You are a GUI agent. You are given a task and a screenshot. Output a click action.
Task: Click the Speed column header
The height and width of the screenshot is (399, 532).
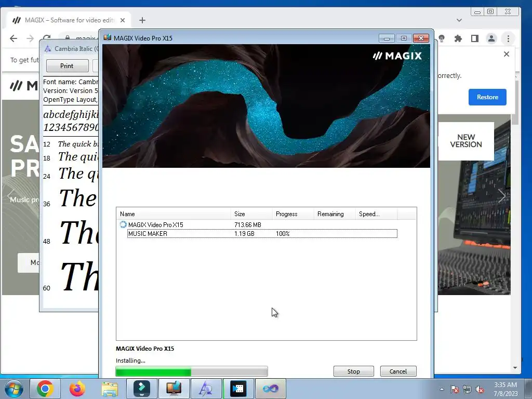click(376, 214)
